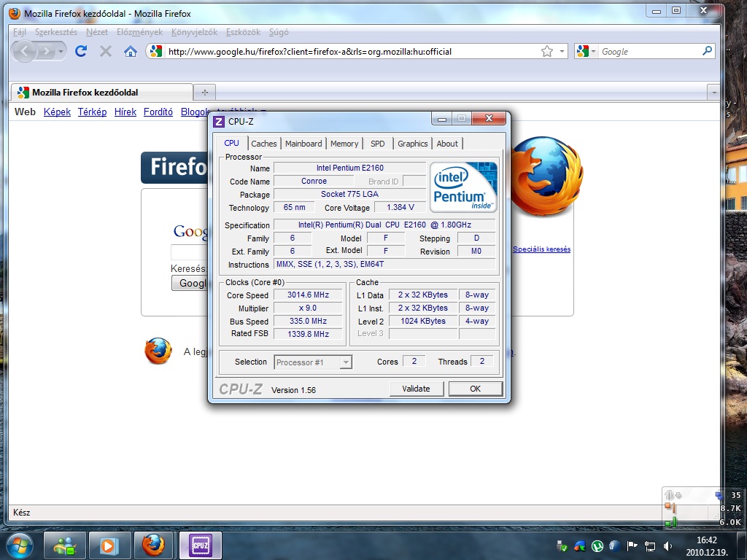Open the Action Center flag tray icon
Viewport: 747px width, 560px height.
click(x=632, y=545)
